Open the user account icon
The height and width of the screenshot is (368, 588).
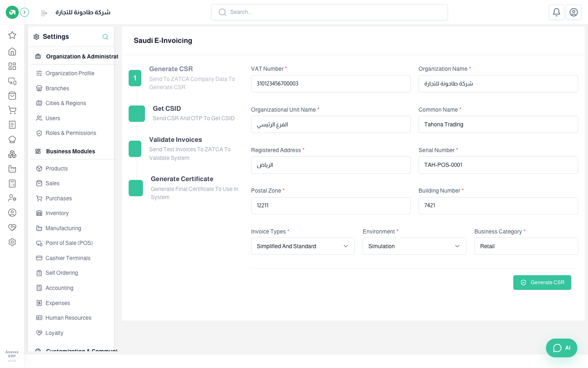click(574, 12)
